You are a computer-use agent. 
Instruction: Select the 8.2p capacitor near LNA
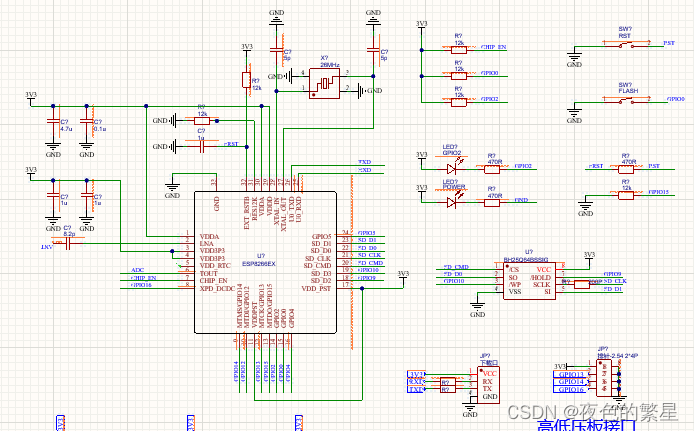coord(68,243)
